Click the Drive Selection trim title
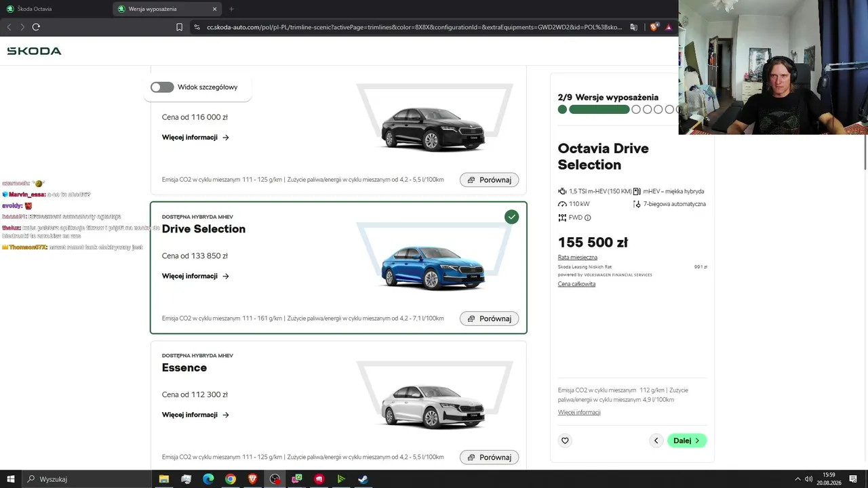The width and height of the screenshot is (868, 488). click(x=203, y=229)
